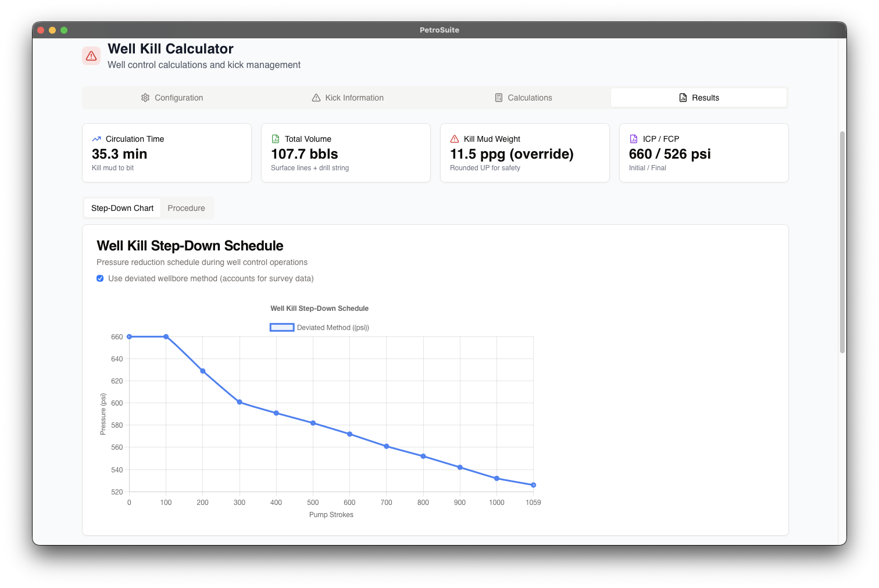The width and height of the screenshot is (879, 588).
Task: Click the red warning icon on the Kill Mud Weight card
Action: tap(454, 138)
